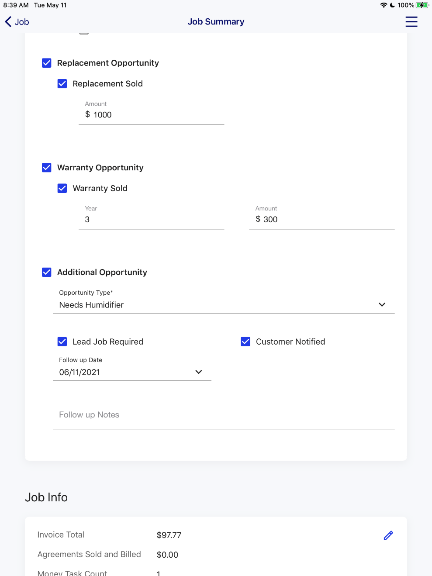
Task: Select the warranty Amount field showing 300
Action: coord(322,219)
